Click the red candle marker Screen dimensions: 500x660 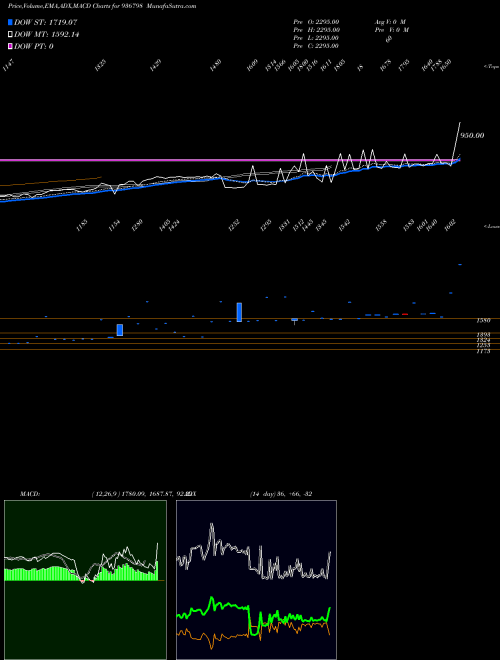coord(405,314)
